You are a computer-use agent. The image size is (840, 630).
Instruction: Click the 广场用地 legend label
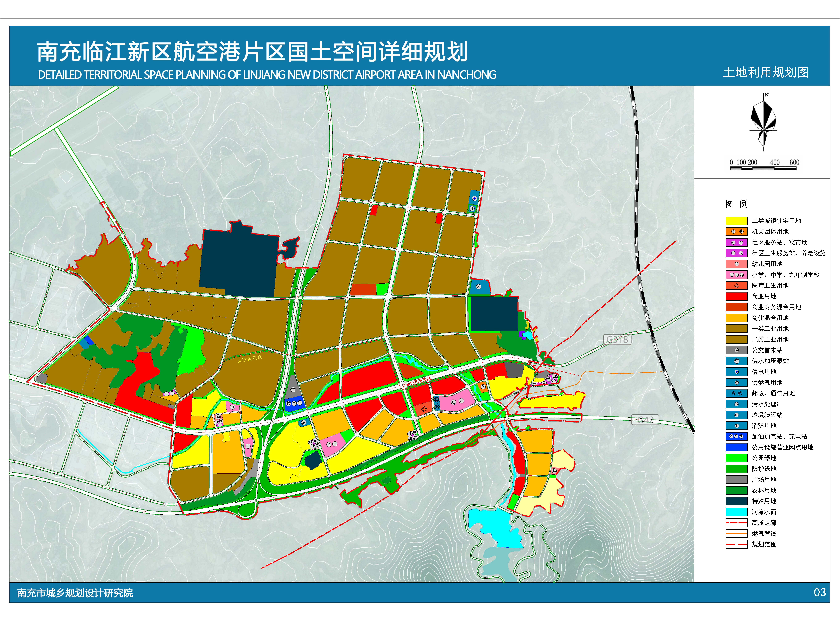764,480
